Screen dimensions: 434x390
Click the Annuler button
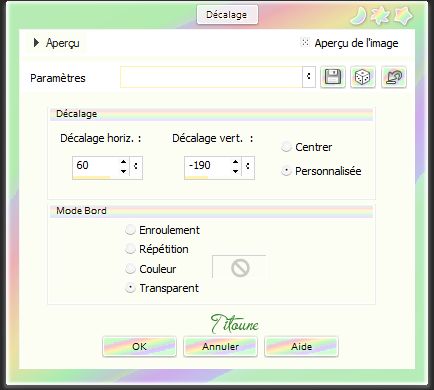220,346
